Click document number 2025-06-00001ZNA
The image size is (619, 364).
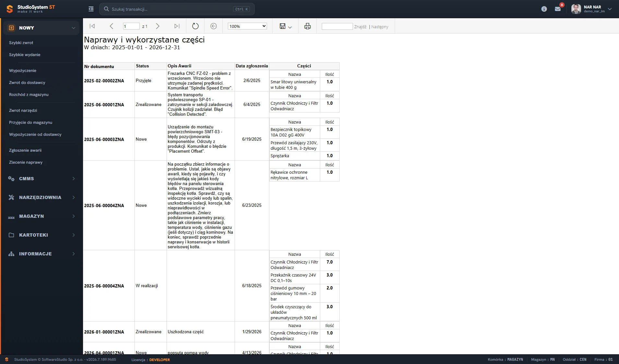pos(104,105)
